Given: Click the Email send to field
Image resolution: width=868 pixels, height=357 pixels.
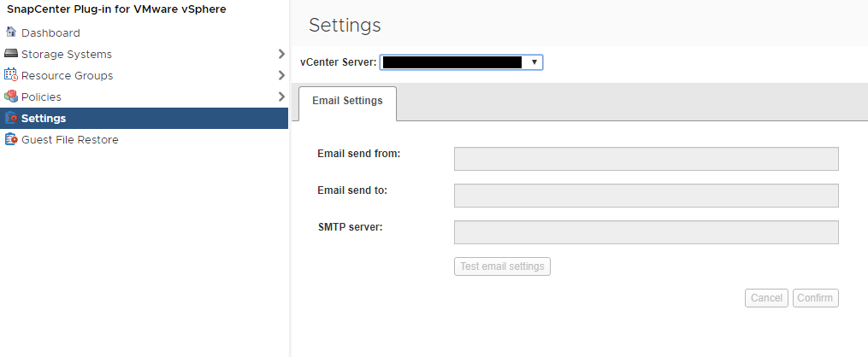Looking at the screenshot, I should pyautogui.click(x=646, y=196).
